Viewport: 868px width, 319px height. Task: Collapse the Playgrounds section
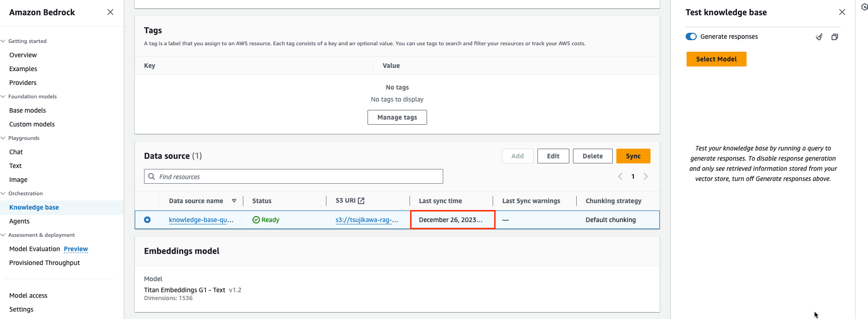click(x=3, y=138)
